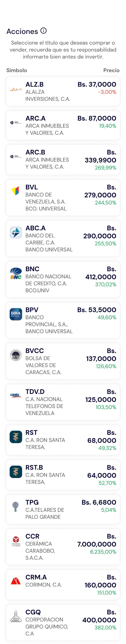This screenshot has height=644, width=126.
Task: Select the ARC.B stock card
Action: pos(63,160)
